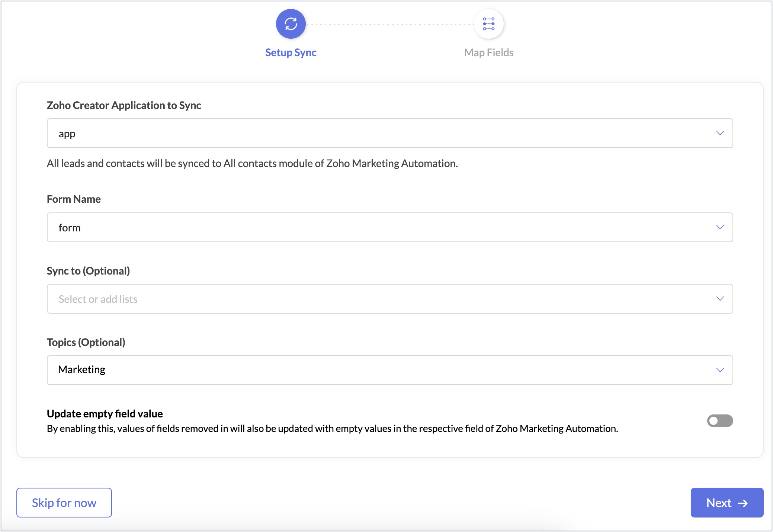
Task: Click the Setup Sync step icon
Action: click(291, 24)
